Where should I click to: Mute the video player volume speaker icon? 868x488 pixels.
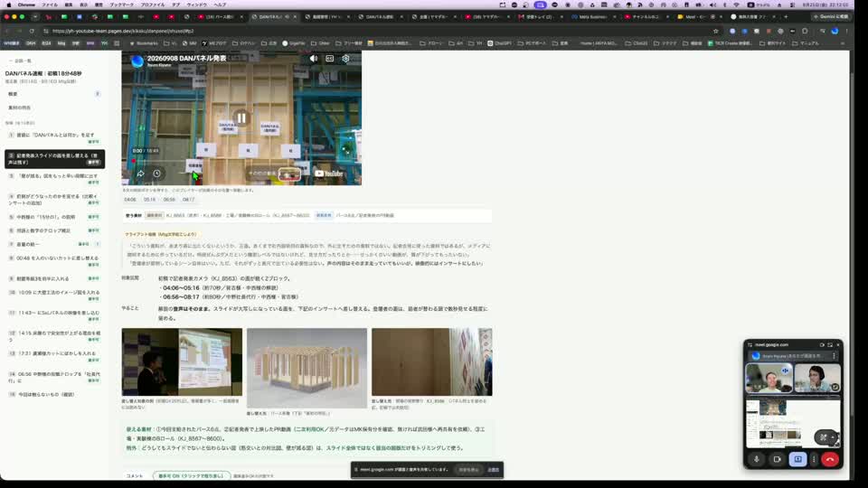point(314,58)
